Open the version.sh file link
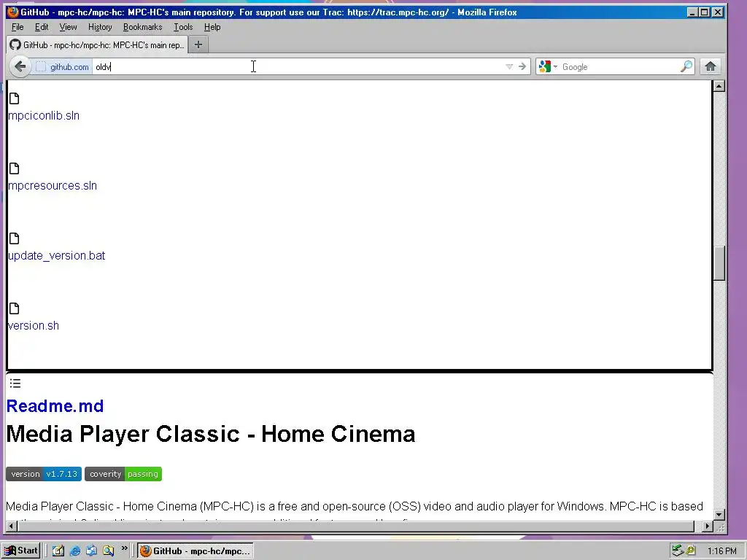 click(x=34, y=326)
